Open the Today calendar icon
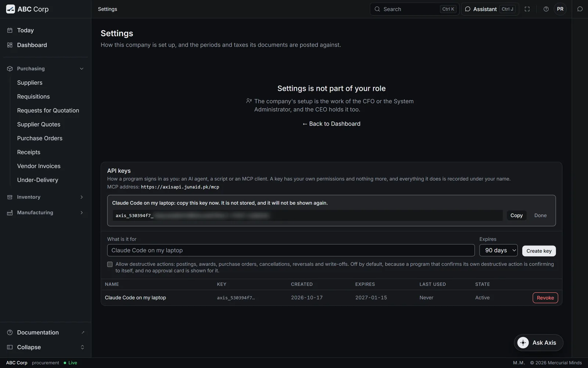The height and width of the screenshot is (368, 588). (10, 30)
